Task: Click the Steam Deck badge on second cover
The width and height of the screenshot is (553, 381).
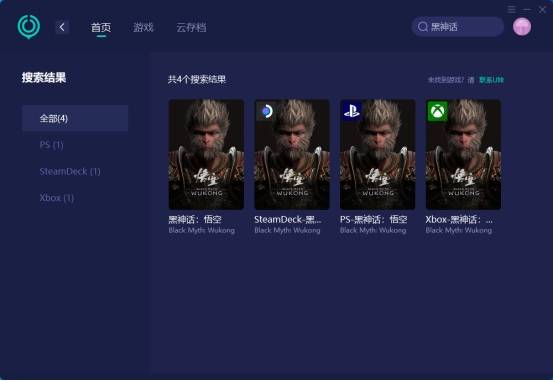Action: (265, 111)
